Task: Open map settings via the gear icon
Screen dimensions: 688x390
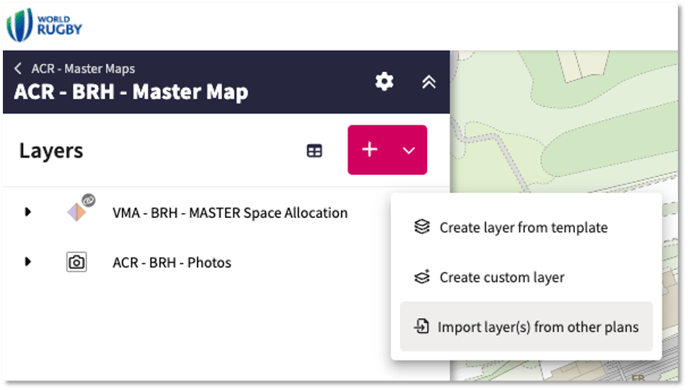Action: [x=384, y=82]
